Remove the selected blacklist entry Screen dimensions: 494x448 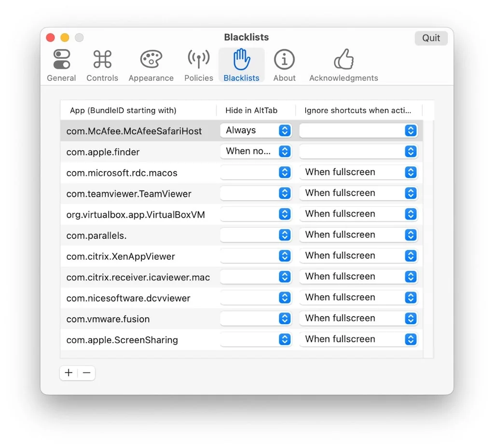coord(86,372)
